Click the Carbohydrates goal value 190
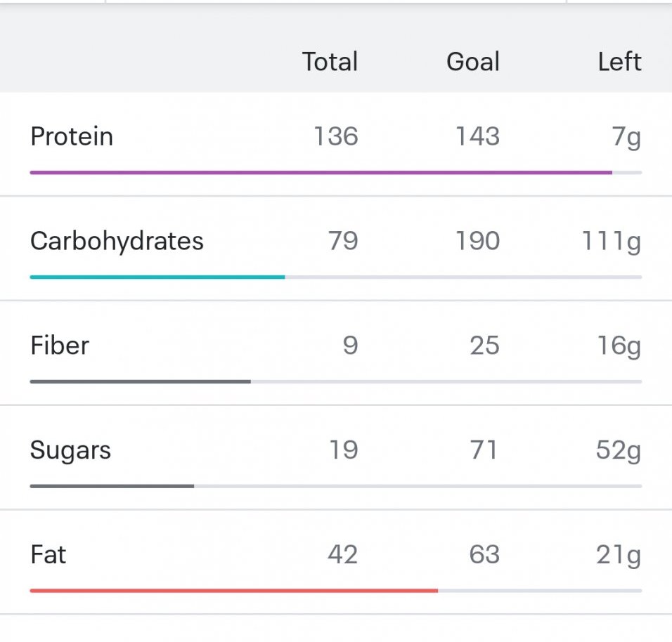 (477, 241)
